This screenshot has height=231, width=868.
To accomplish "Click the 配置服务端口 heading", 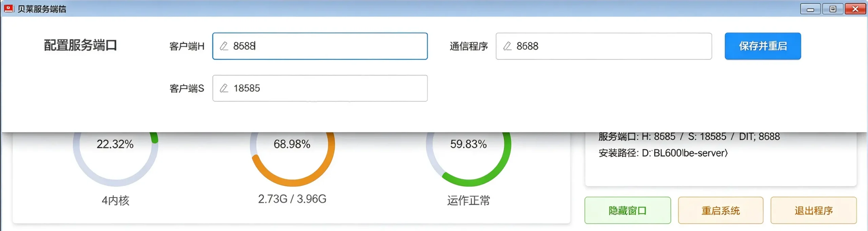I will tap(80, 45).
